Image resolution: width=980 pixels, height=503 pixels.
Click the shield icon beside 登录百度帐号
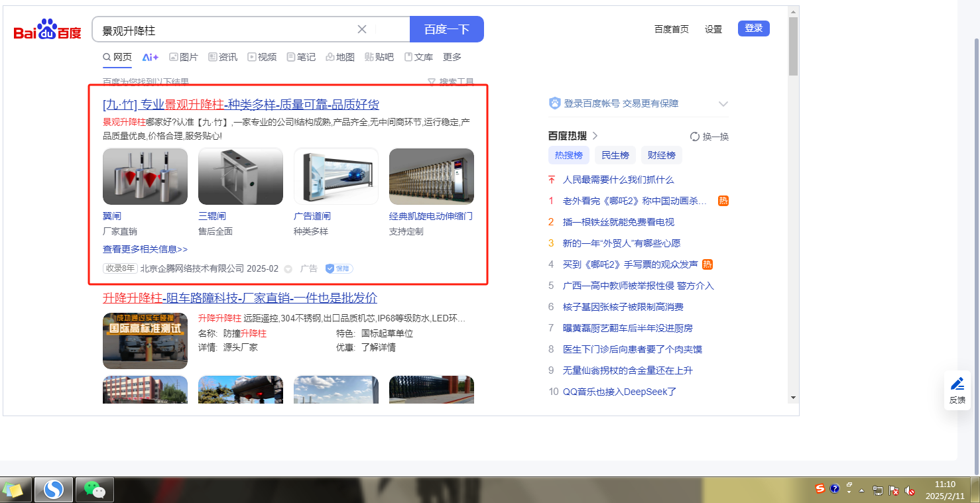(555, 103)
